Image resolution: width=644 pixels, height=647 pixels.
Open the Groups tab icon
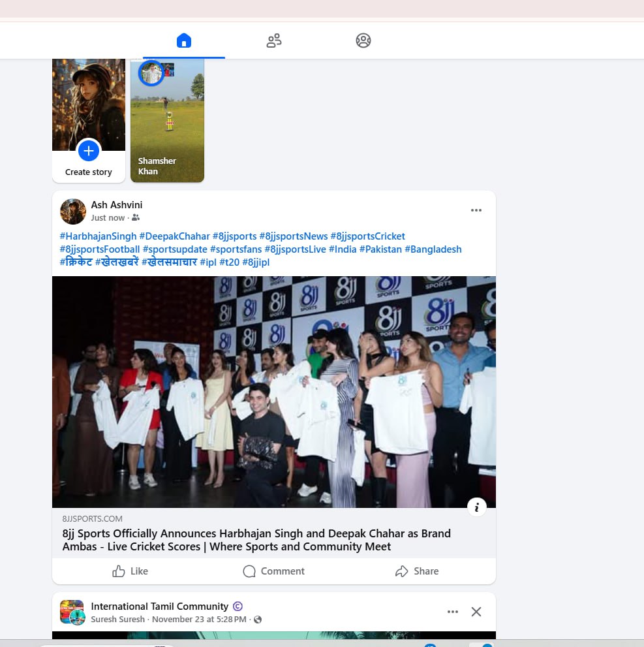[363, 40]
